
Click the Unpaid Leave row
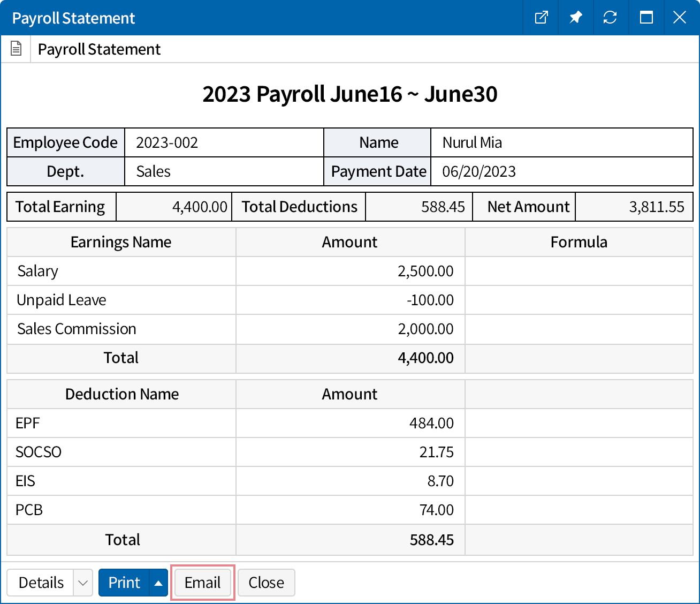(62, 300)
